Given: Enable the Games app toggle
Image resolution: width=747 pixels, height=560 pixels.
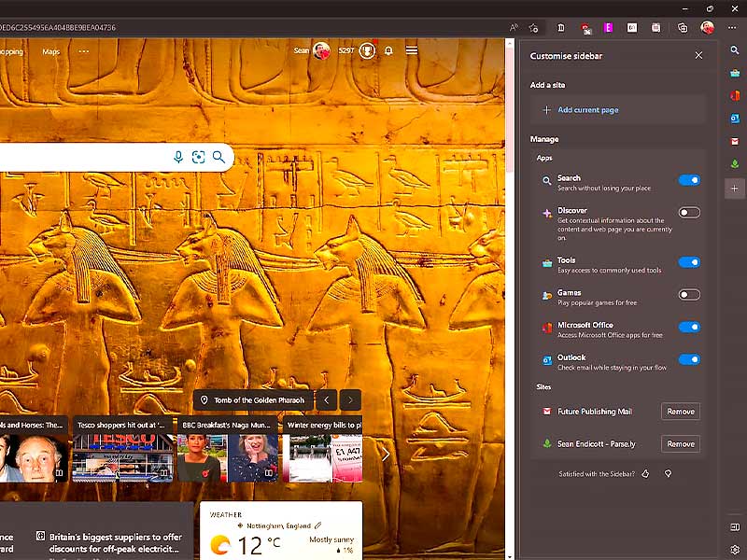Looking at the screenshot, I should (689, 295).
